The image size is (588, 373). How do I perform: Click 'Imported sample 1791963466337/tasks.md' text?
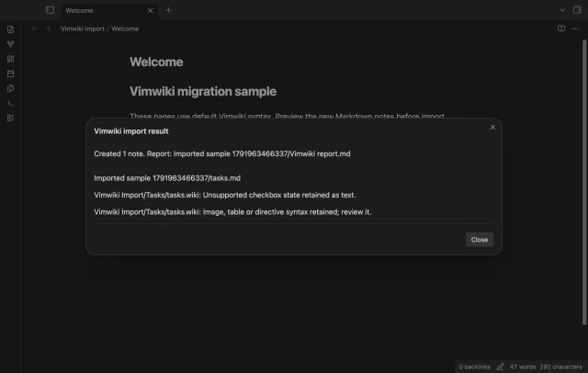tap(167, 178)
